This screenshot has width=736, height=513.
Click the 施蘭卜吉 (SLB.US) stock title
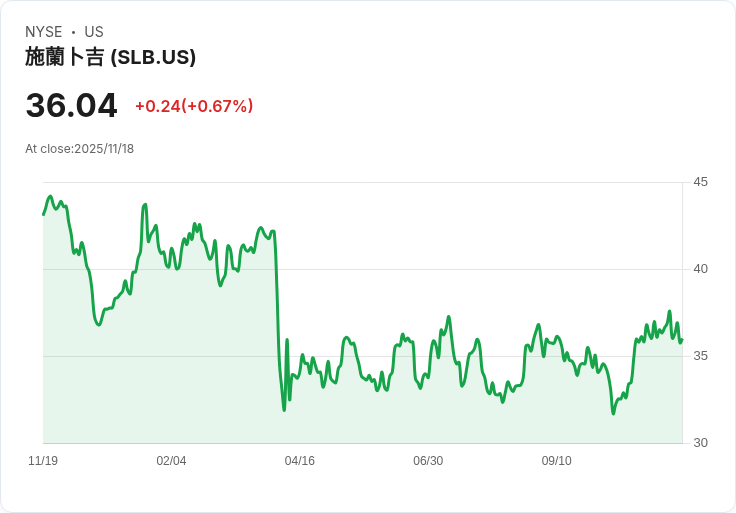click(110, 57)
